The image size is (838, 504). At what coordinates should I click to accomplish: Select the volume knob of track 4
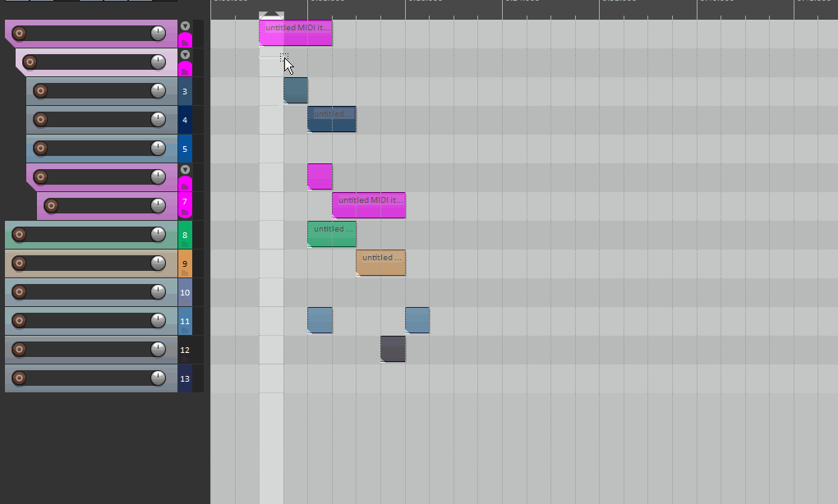(x=159, y=119)
